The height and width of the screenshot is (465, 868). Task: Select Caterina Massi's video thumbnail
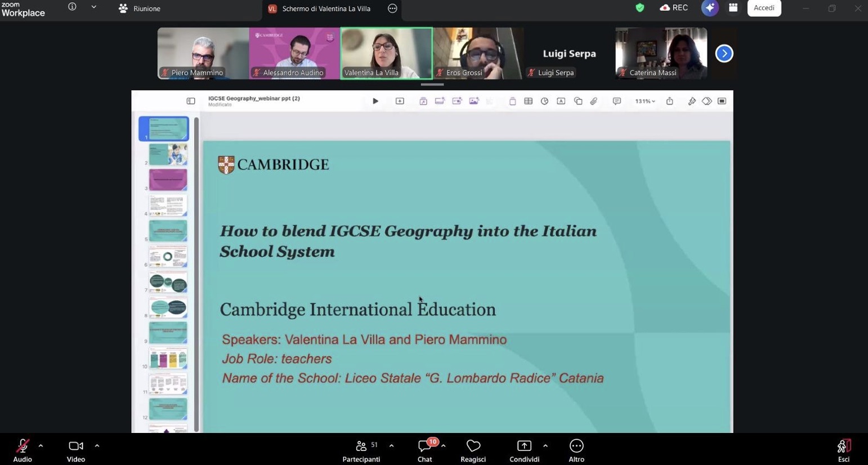pyautogui.click(x=661, y=53)
